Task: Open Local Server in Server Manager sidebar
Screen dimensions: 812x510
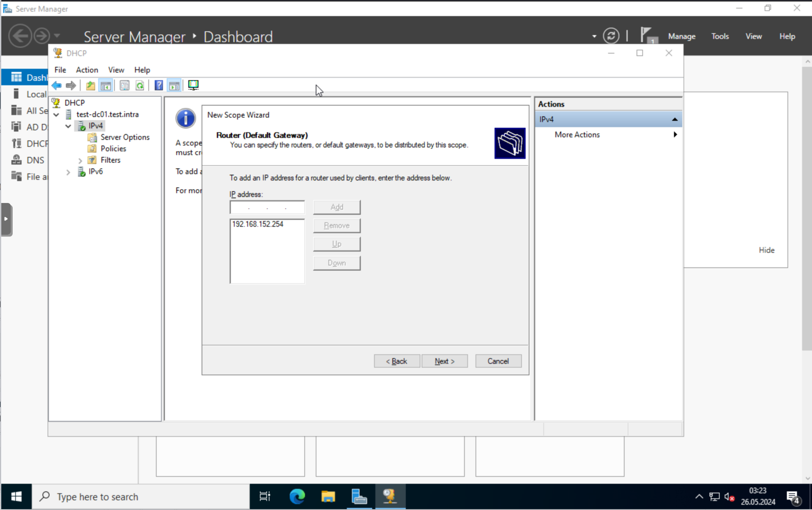Action: click(25, 94)
